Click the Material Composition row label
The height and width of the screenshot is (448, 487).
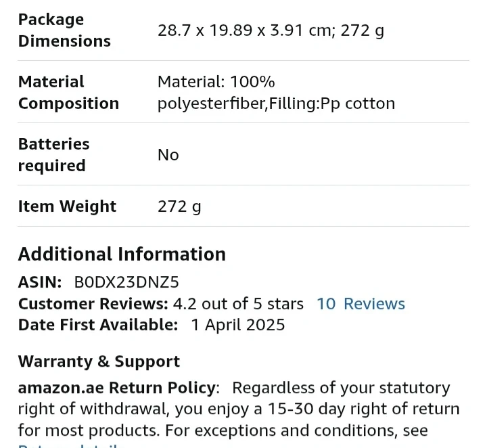coord(68,92)
